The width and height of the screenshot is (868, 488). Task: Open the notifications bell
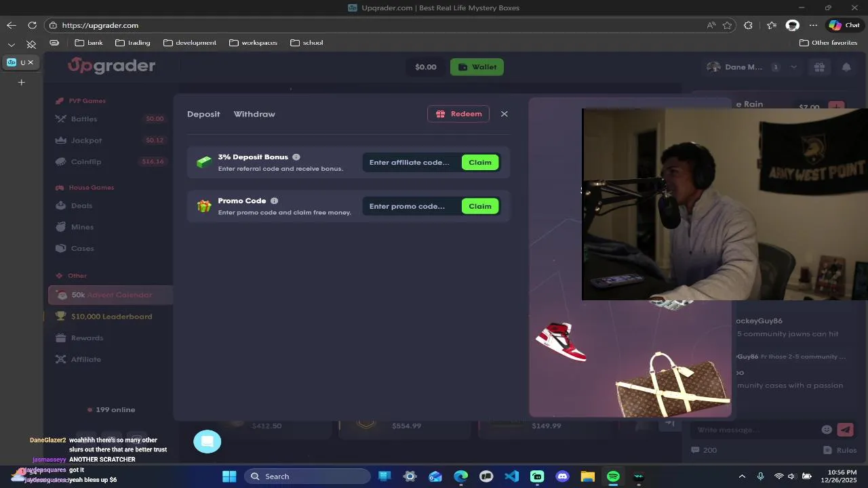click(x=846, y=67)
